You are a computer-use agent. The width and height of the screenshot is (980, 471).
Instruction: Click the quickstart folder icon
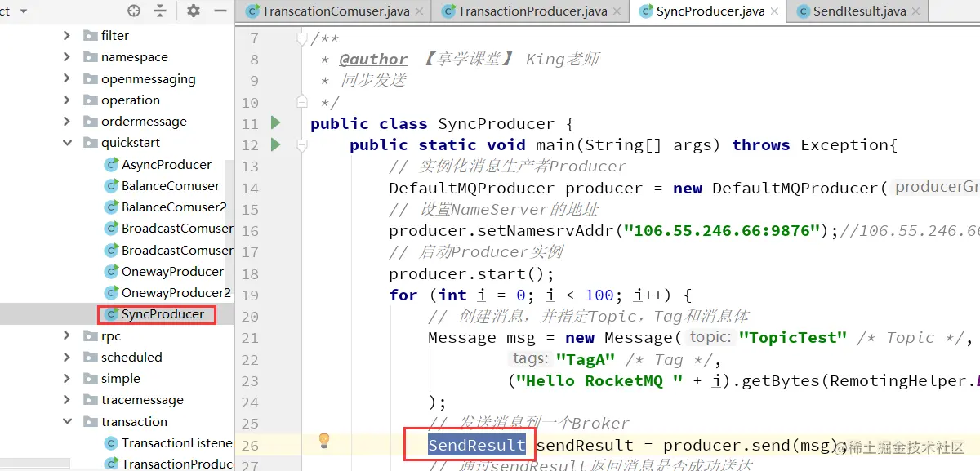91,143
